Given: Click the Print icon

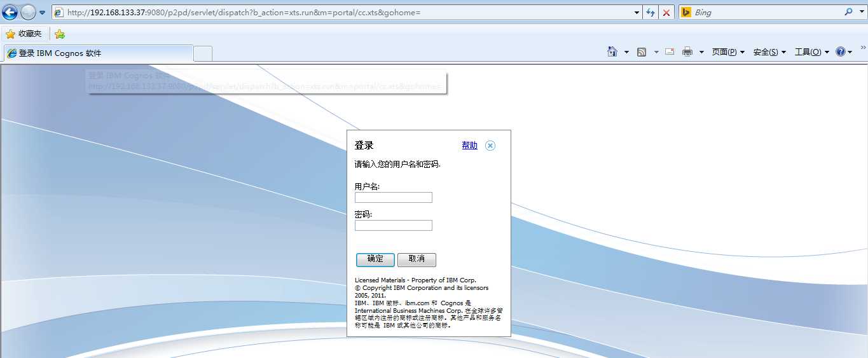Looking at the screenshot, I should [x=687, y=52].
